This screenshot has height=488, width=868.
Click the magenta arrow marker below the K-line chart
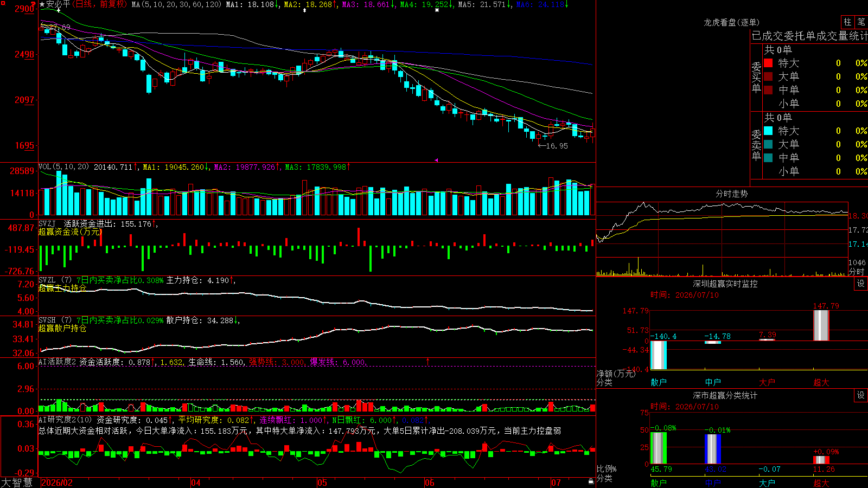437,160
